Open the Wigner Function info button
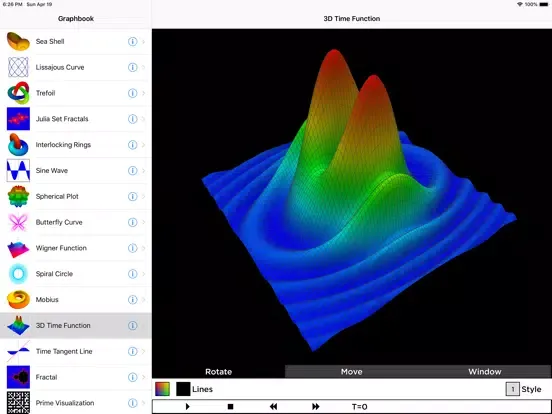Screen dimensions: 552x414 (132, 248)
